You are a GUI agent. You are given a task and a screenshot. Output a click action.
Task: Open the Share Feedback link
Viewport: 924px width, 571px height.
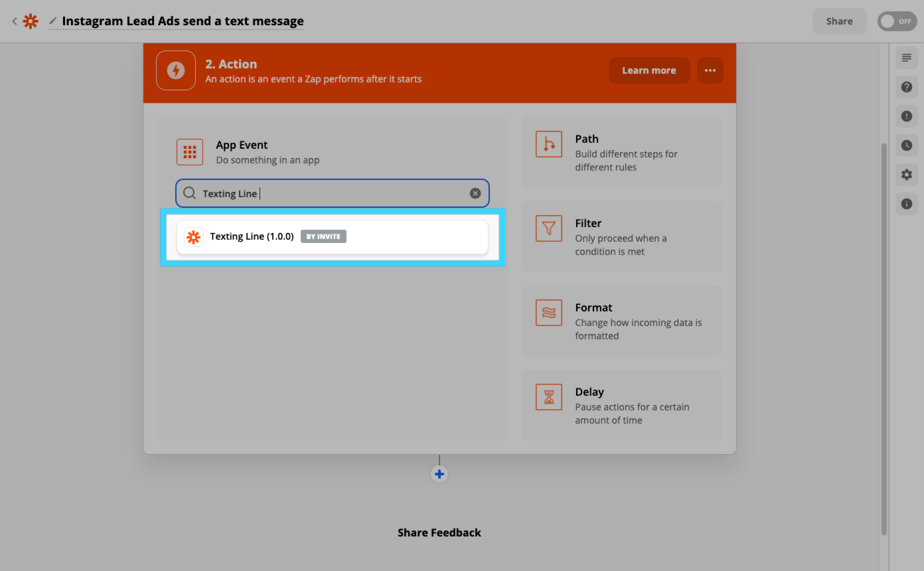(439, 532)
